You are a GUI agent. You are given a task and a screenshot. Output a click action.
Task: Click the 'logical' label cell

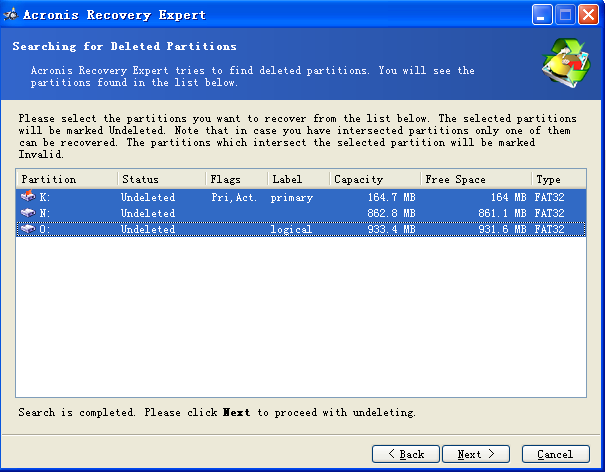click(x=291, y=229)
